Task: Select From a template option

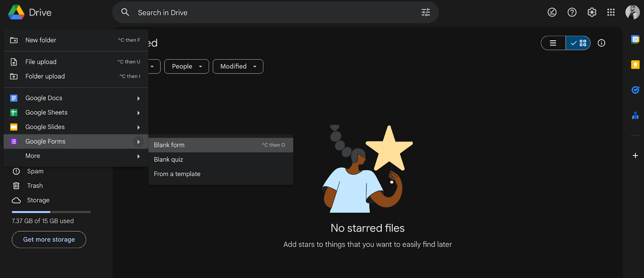Action: (221, 174)
